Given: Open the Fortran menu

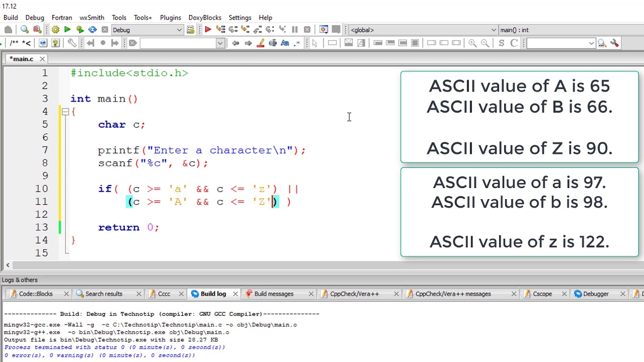Looking at the screenshot, I should pos(62,18).
